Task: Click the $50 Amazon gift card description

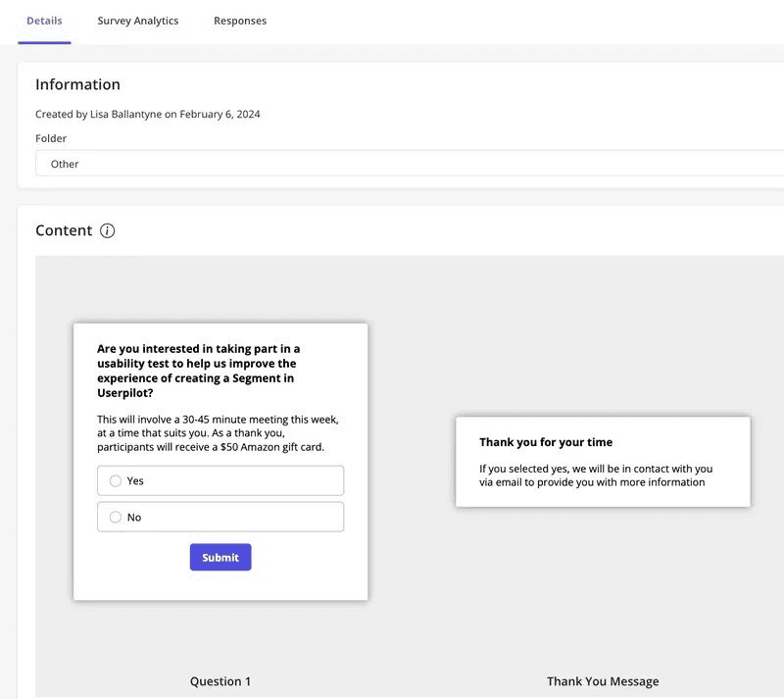Action: tap(218, 431)
